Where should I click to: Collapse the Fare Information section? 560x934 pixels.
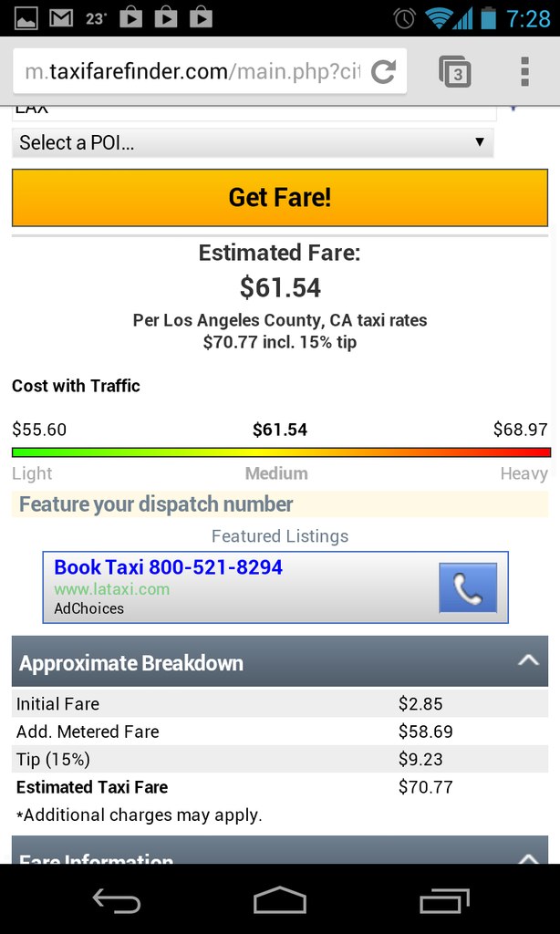click(528, 857)
